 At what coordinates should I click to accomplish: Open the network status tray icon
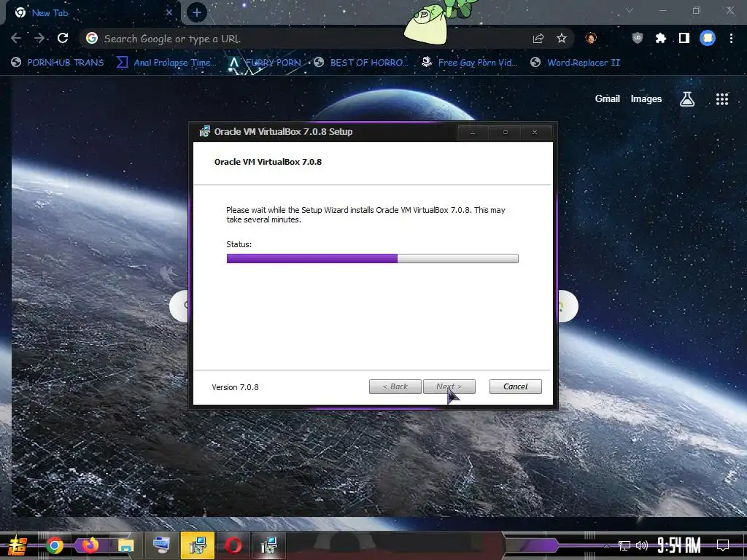tap(624, 545)
